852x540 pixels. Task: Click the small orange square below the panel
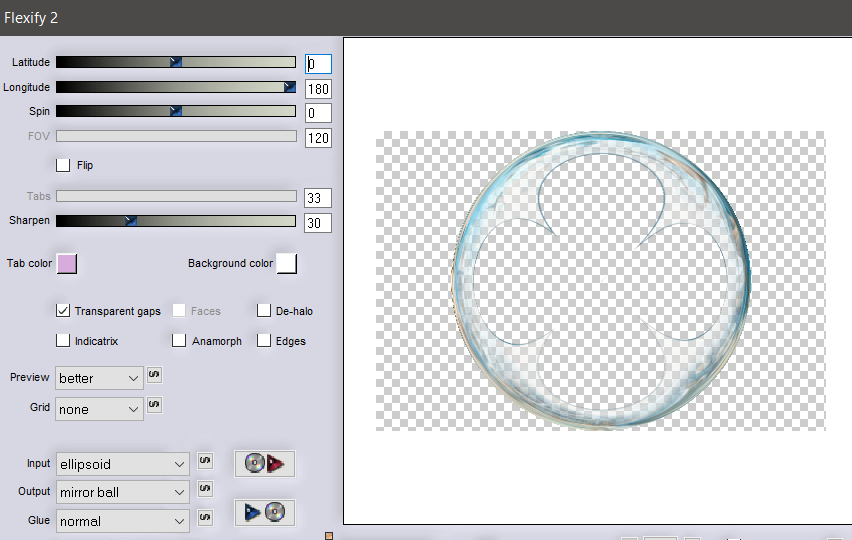(x=329, y=536)
